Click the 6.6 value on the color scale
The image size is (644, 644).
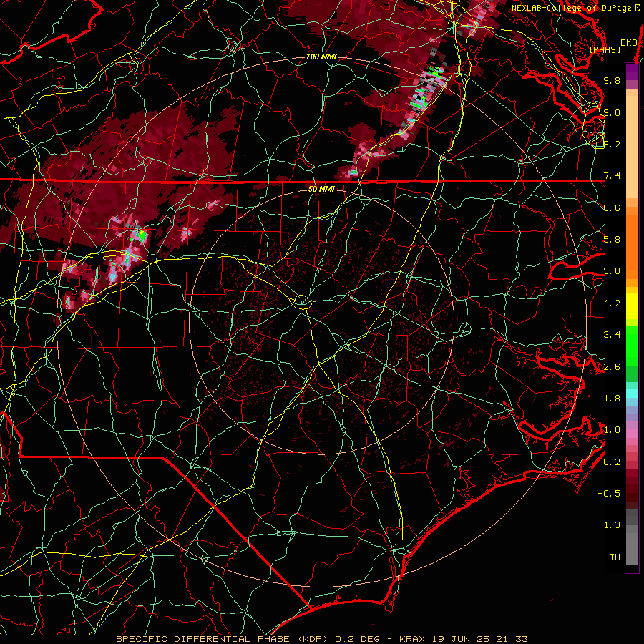(612, 208)
